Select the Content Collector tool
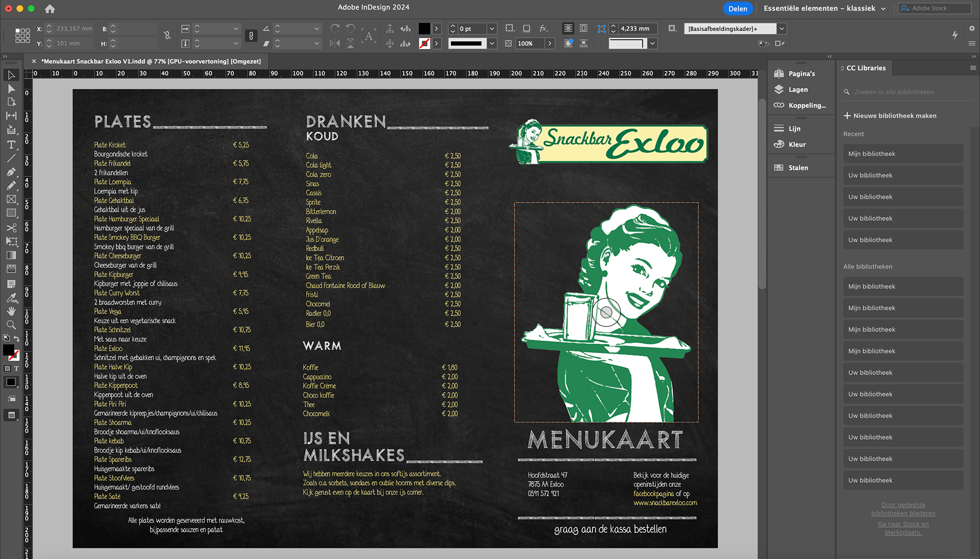Screen dimensions: 980x559 click(11, 130)
